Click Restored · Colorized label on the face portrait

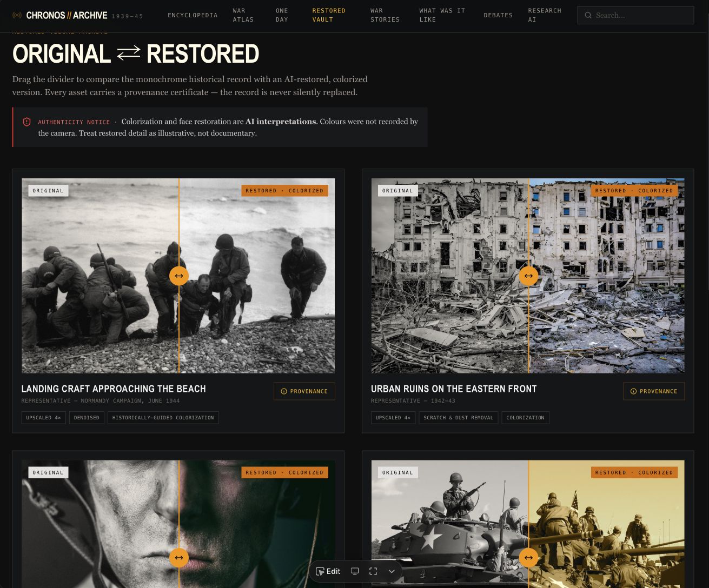click(284, 472)
